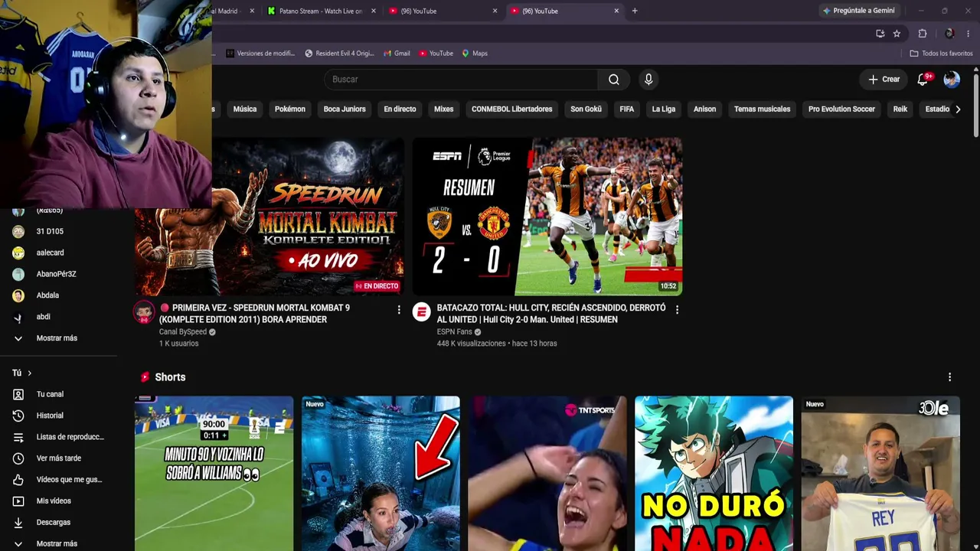
Task: Open a new browser tab
Action: 635,11
